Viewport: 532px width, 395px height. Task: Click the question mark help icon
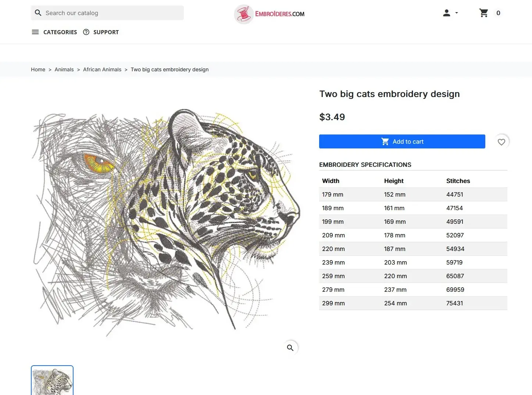tap(86, 32)
